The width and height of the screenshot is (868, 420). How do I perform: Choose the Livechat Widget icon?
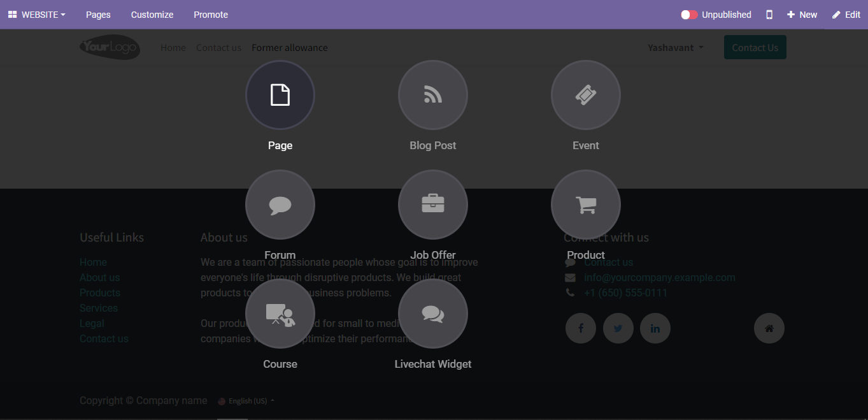[433, 314]
